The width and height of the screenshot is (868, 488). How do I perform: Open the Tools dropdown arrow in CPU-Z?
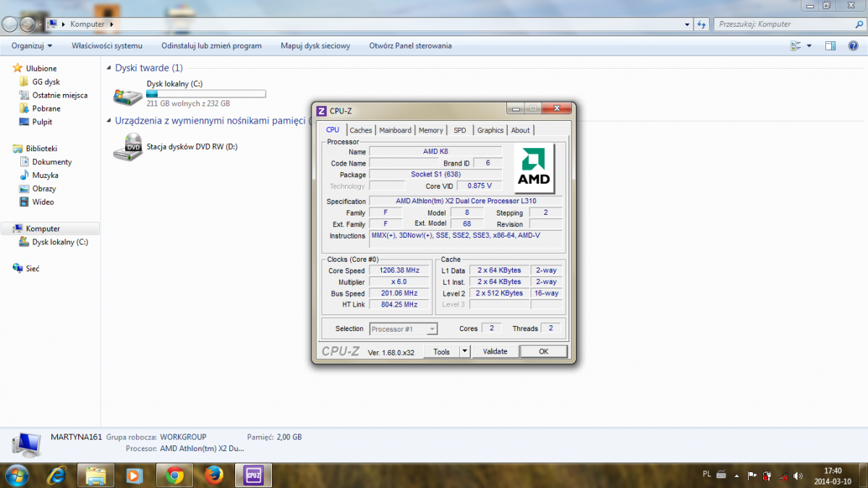[465, 351]
